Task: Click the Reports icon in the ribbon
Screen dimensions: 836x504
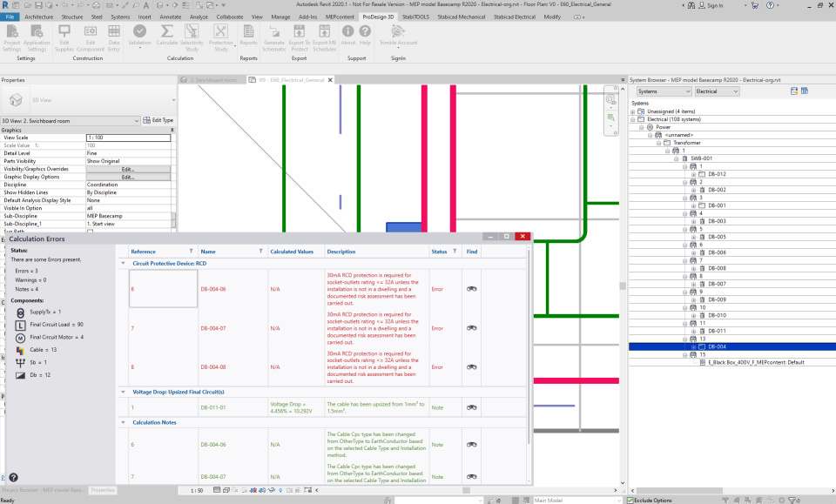Action: point(248,31)
